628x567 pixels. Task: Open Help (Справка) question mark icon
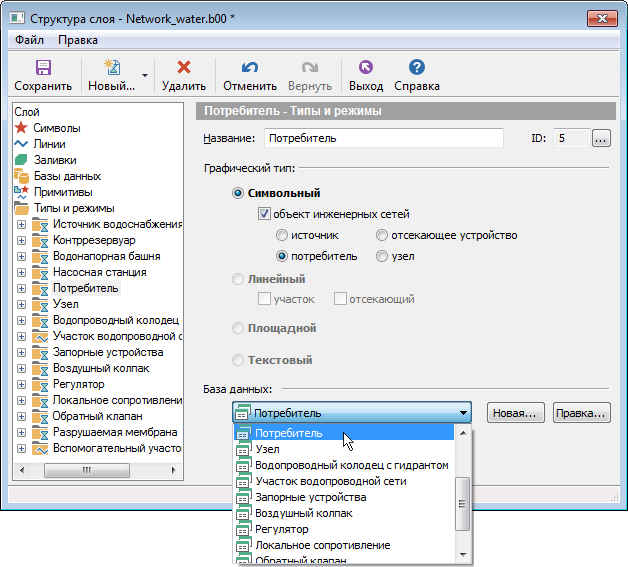[x=417, y=68]
